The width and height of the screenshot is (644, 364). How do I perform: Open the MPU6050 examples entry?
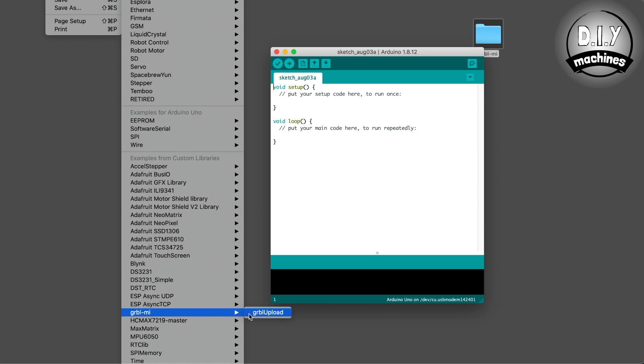[x=182, y=337]
